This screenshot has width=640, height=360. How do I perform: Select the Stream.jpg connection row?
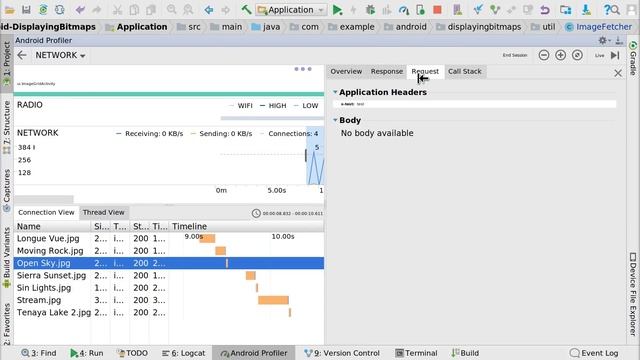(x=169, y=300)
